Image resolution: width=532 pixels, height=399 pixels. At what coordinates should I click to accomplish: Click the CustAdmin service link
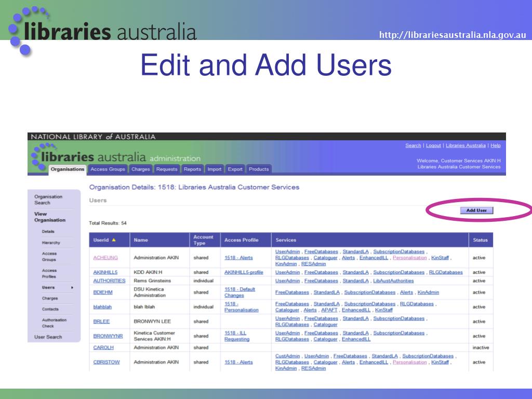click(288, 356)
